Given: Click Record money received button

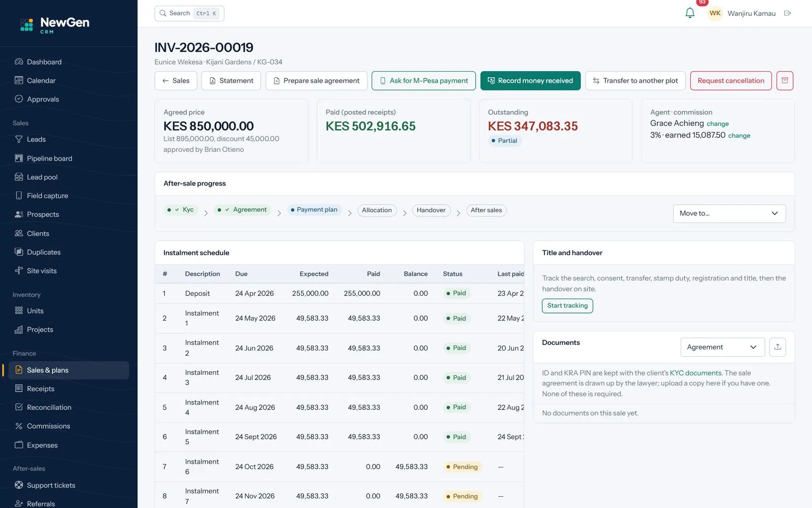Looking at the screenshot, I should [530, 81].
